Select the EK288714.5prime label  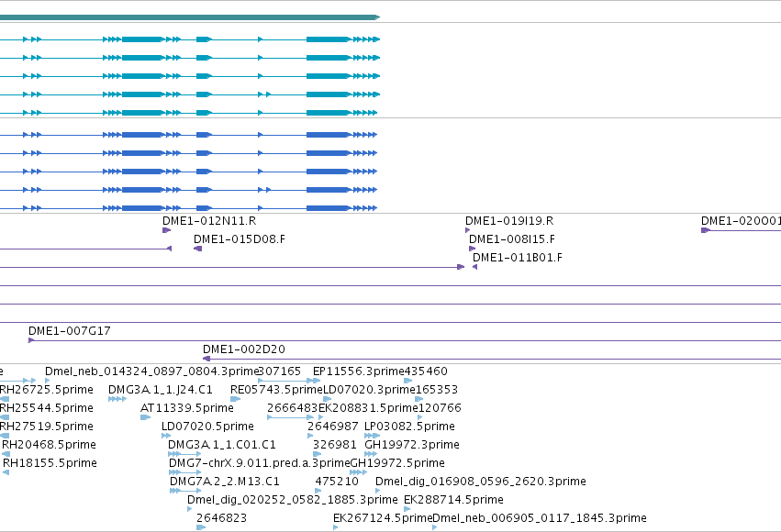[453, 500]
